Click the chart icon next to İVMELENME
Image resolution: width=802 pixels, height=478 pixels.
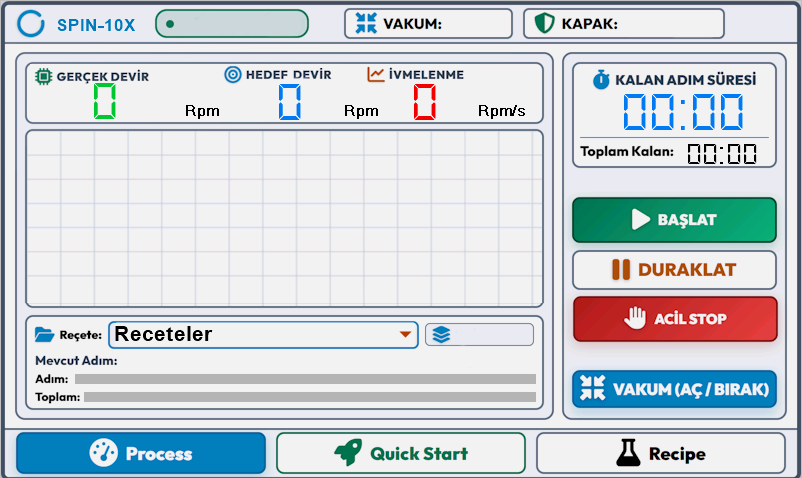(375, 75)
